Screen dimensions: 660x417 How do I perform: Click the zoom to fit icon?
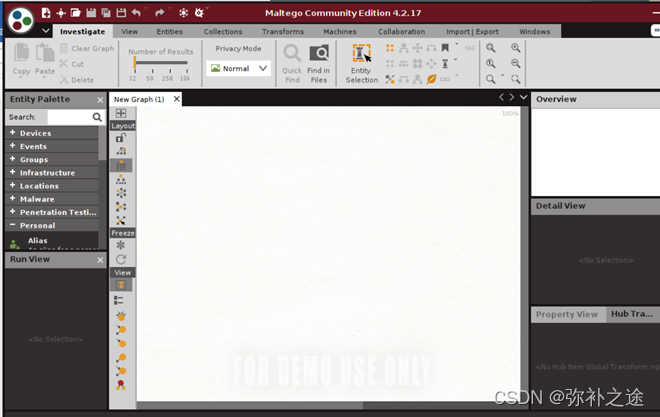coord(491,48)
